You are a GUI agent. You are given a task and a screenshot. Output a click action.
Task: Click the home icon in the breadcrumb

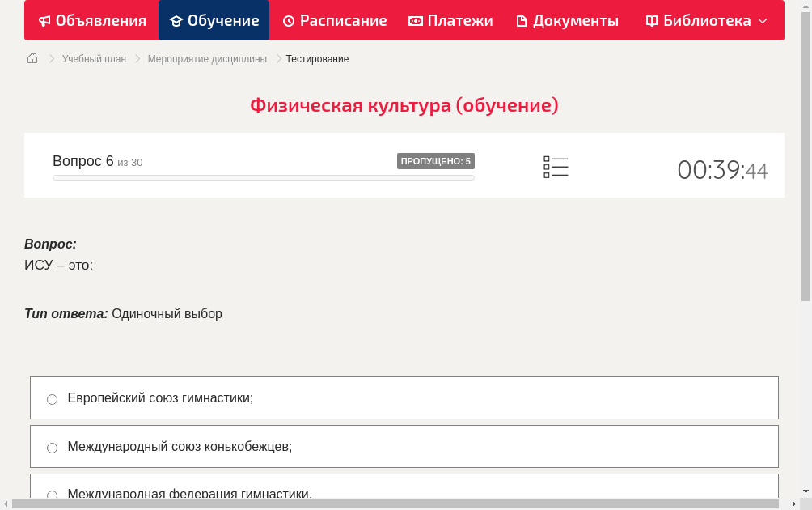32,58
